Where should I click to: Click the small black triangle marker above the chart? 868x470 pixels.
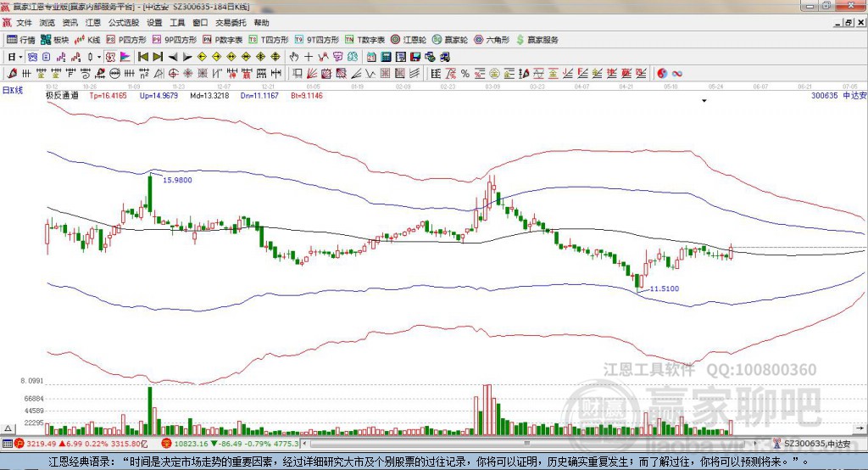(704, 101)
